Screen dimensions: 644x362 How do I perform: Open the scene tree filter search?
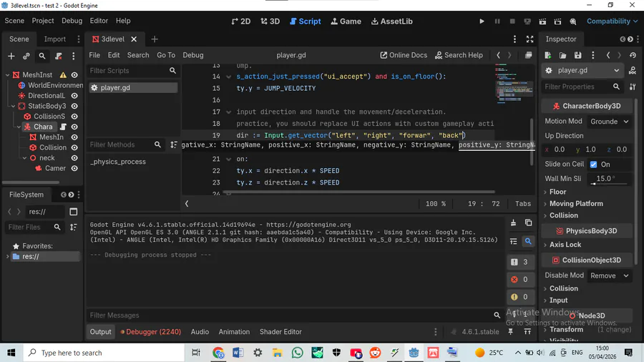(x=42, y=56)
